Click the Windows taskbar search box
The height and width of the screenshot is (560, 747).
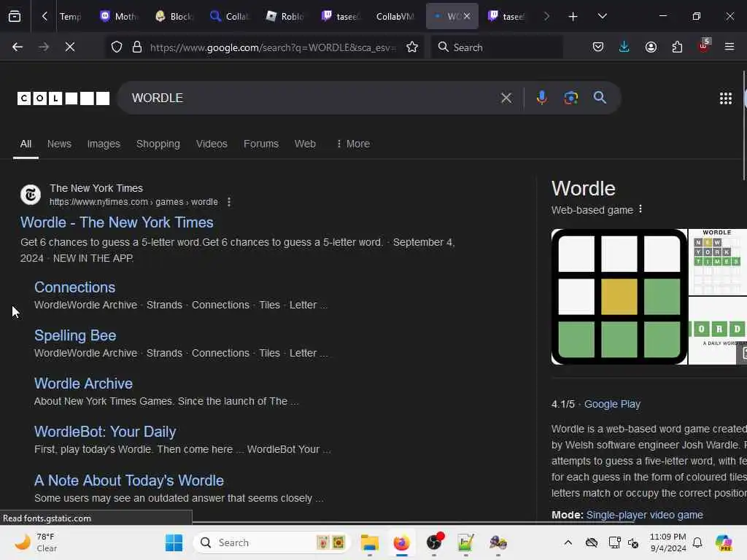(272, 542)
